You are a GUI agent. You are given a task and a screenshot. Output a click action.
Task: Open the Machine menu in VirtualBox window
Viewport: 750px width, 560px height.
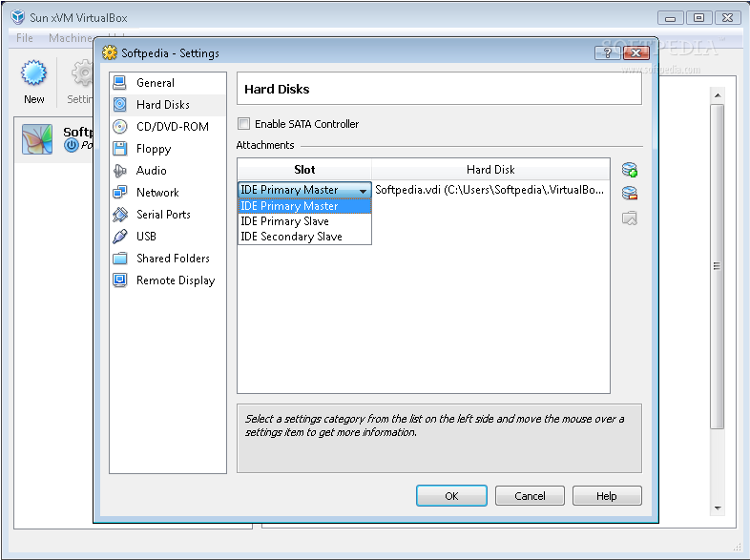click(x=71, y=38)
